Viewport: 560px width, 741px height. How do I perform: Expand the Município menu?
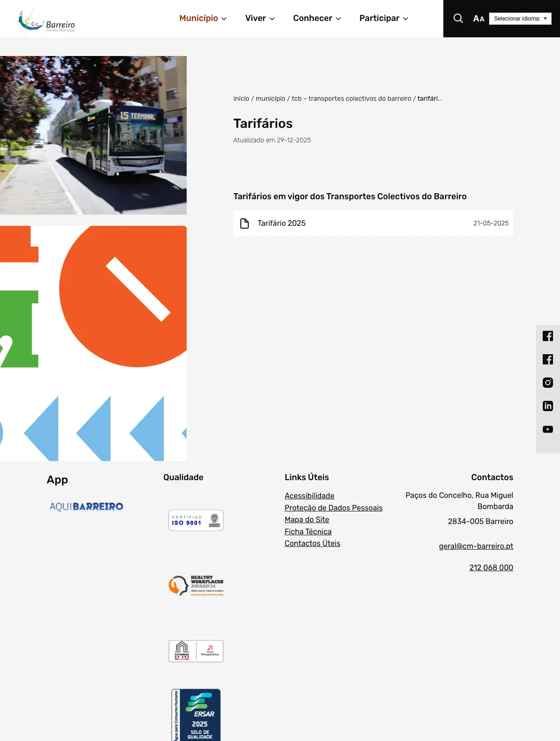click(x=203, y=18)
